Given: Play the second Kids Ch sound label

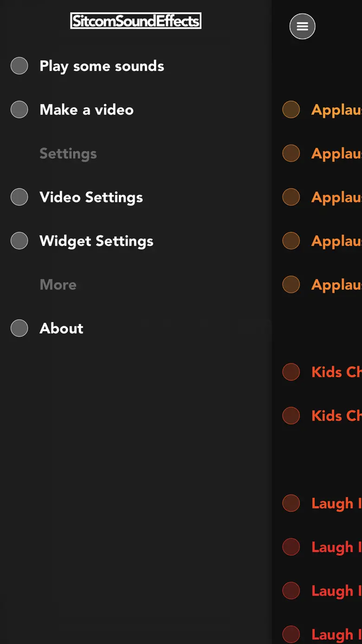Looking at the screenshot, I should (x=336, y=416).
